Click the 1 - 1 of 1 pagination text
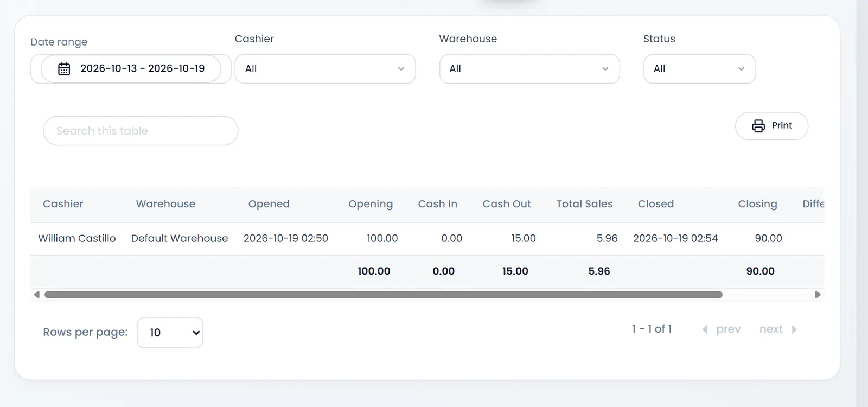Viewport: 868px width, 407px height. click(652, 329)
